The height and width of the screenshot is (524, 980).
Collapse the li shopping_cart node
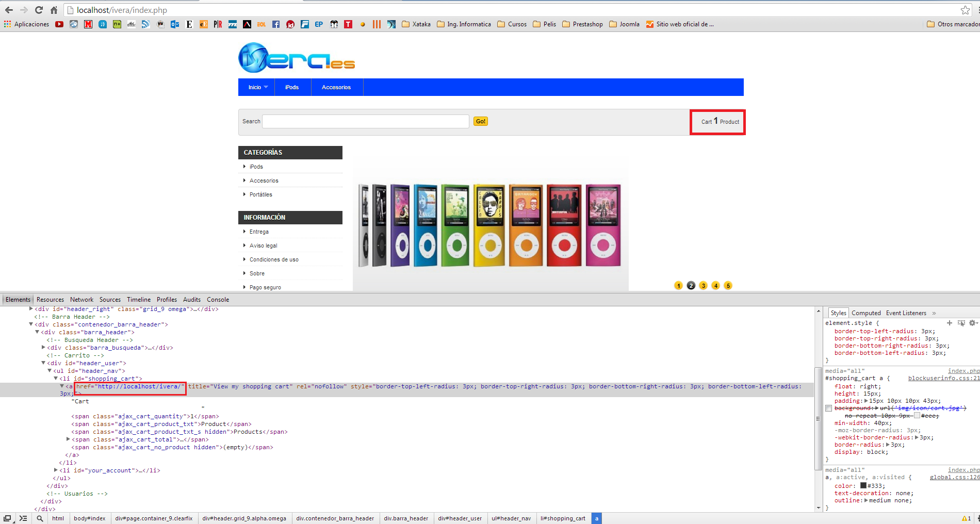56,379
